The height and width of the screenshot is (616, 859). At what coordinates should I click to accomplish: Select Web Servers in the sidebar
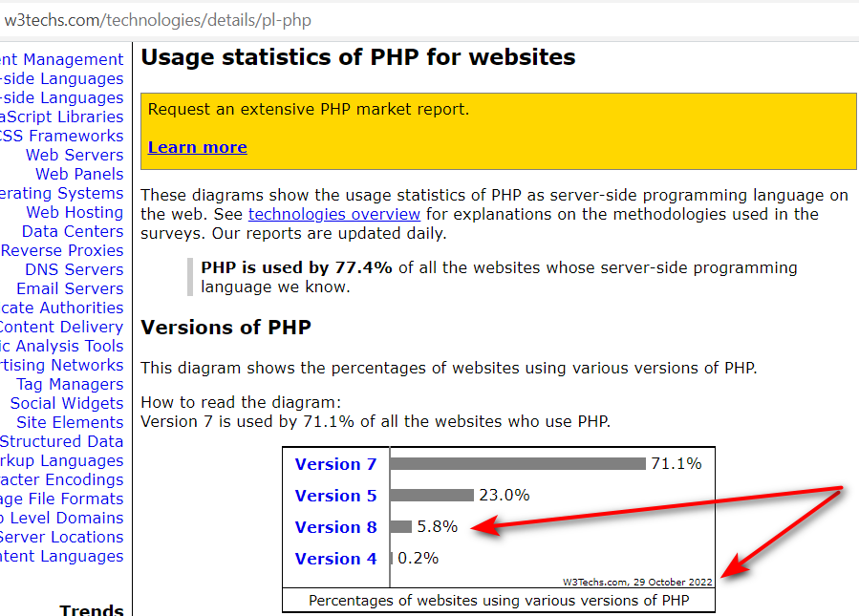click(x=75, y=155)
